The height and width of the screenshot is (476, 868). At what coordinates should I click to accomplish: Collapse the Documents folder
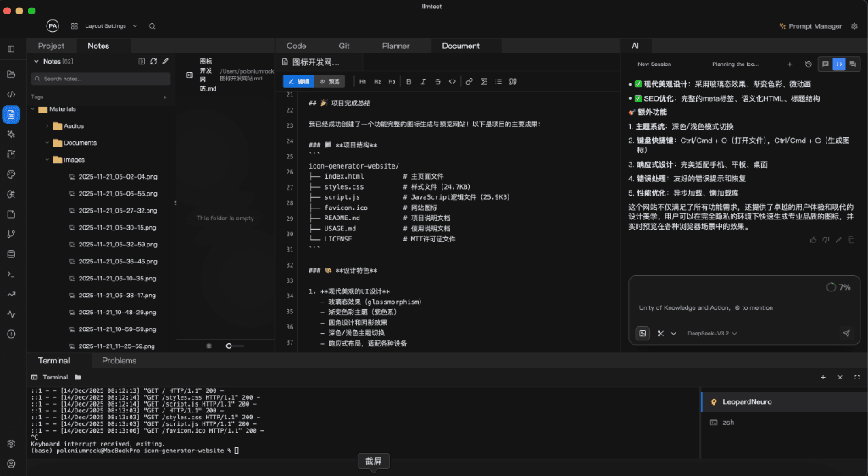pos(47,142)
